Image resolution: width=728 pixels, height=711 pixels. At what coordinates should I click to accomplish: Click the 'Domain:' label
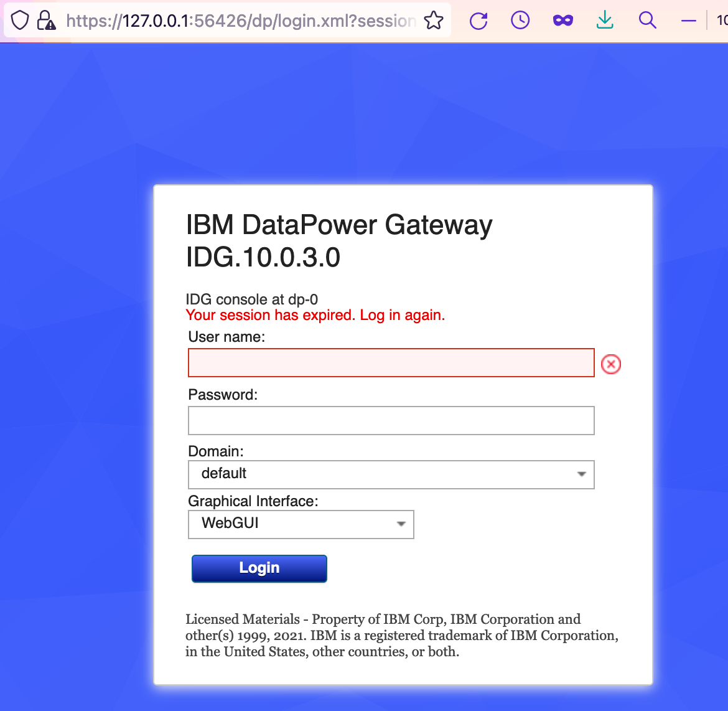coord(216,451)
